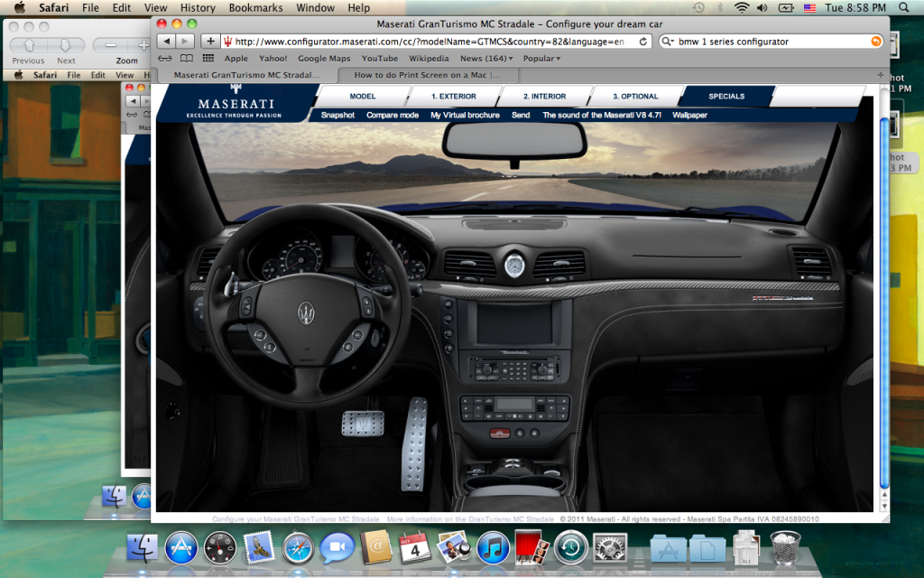
Task: Open the History menu
Action: [198, 7]
